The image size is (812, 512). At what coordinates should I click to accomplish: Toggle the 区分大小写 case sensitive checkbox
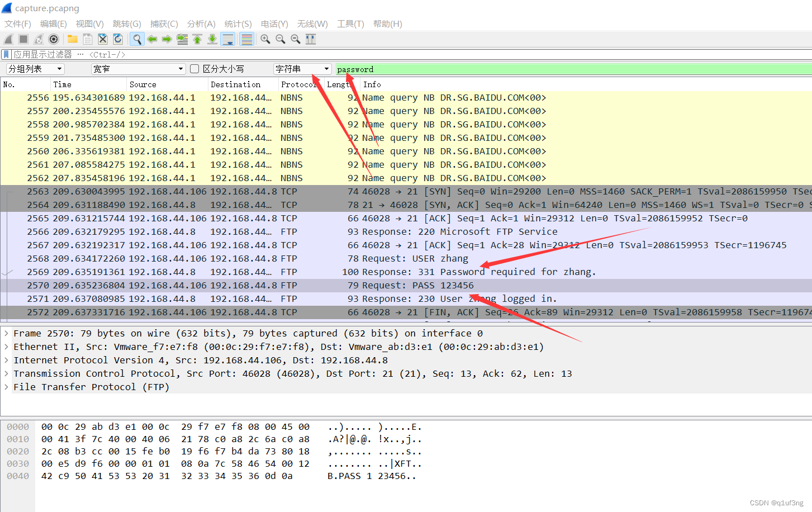tap(194, 69)
